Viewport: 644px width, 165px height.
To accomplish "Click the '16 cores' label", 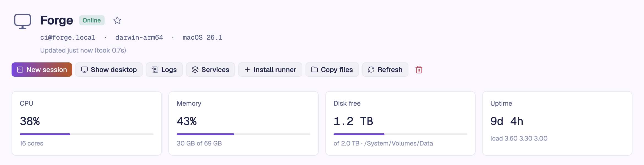I will pyautogui.click(x=31, y=143).
